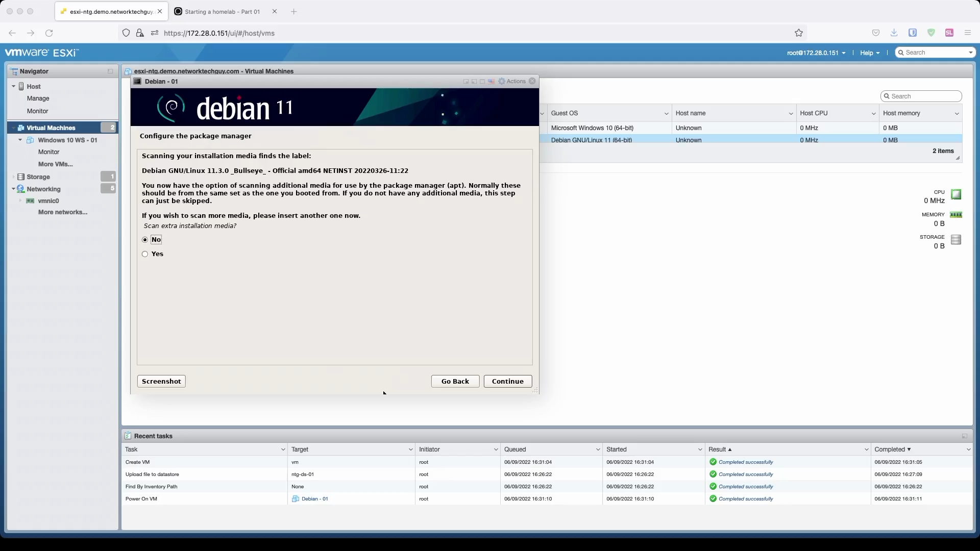The image size is (980, 551).
Task: Open the Firefox hamburger menu
Action: (x=968, y=33)
